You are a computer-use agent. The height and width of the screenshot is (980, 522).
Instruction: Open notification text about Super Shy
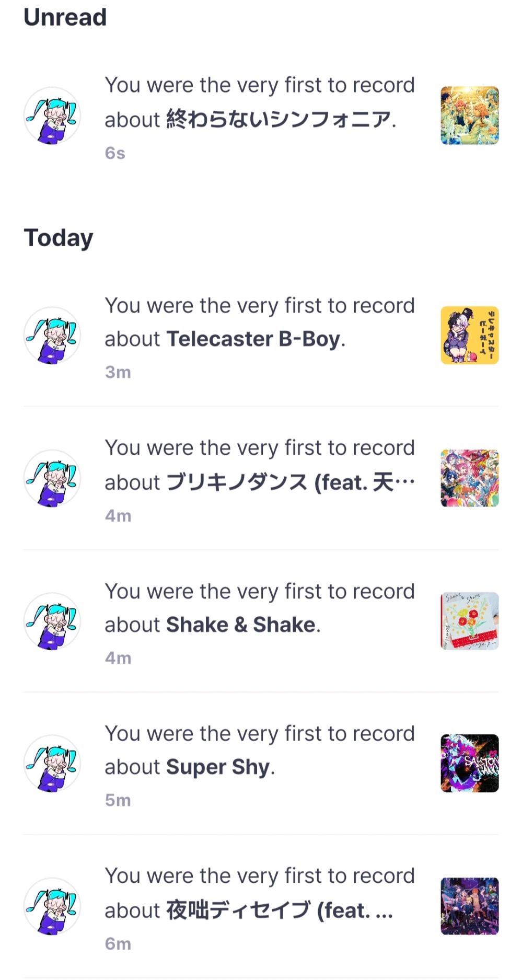click(260, 750)
